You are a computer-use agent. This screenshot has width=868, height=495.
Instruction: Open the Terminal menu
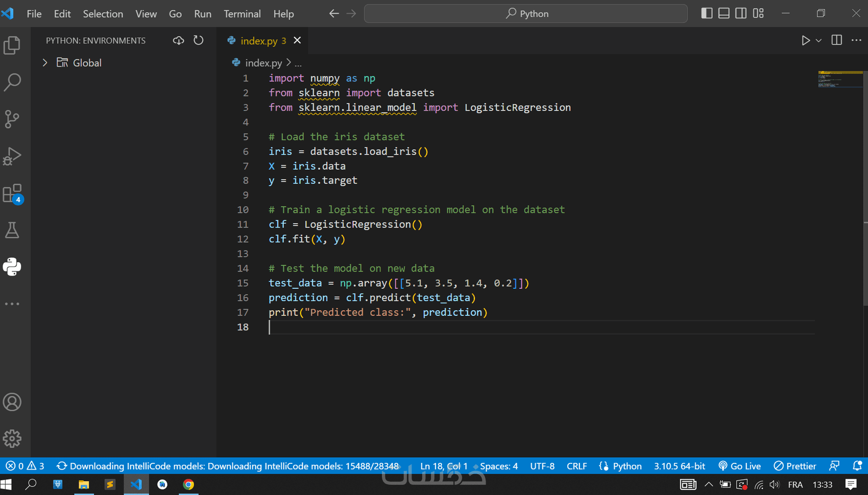[x=242, y=14]
